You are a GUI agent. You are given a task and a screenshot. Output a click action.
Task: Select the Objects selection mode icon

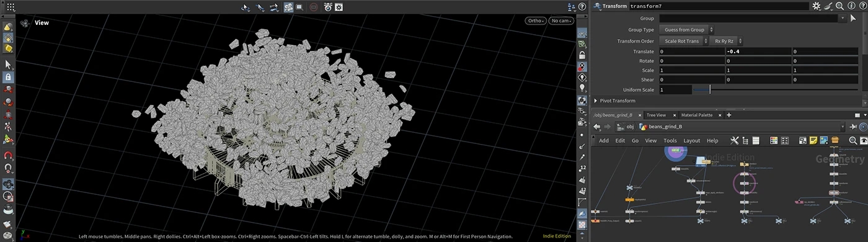8,27
